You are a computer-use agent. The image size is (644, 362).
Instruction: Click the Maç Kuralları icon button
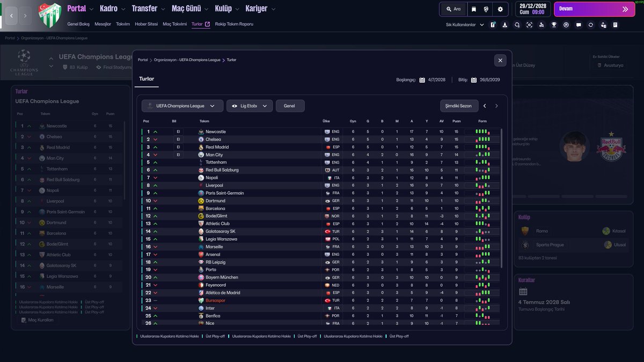click(x=37, y=320)
